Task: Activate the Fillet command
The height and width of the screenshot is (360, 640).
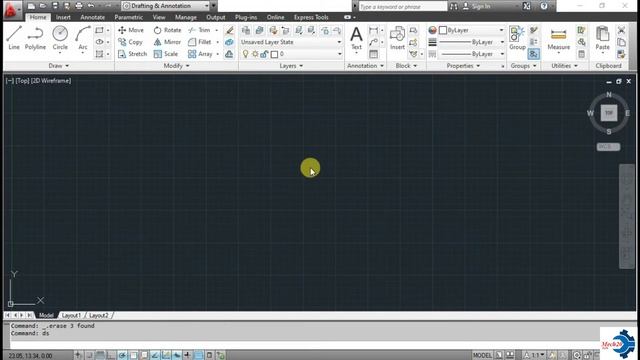Action: [200, 42]
